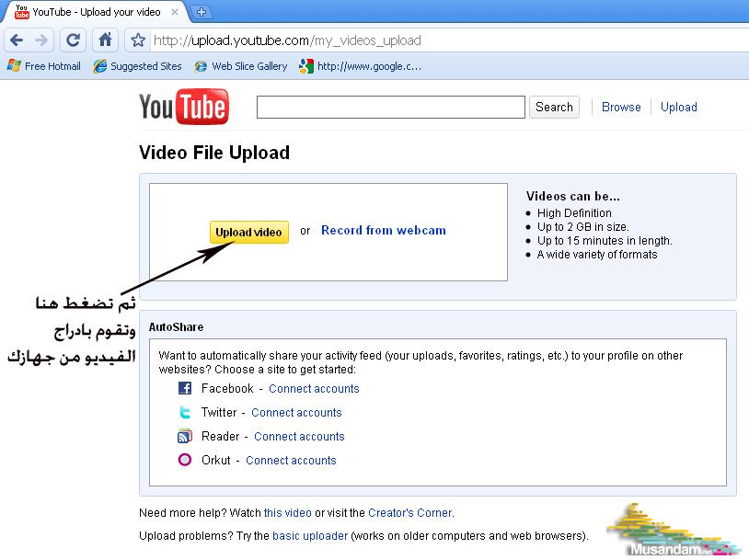Open the 'this video' help link
Image resolution: width=749 pixels, height=560 pixels.
pyautogui.click(x=288, y=513)
